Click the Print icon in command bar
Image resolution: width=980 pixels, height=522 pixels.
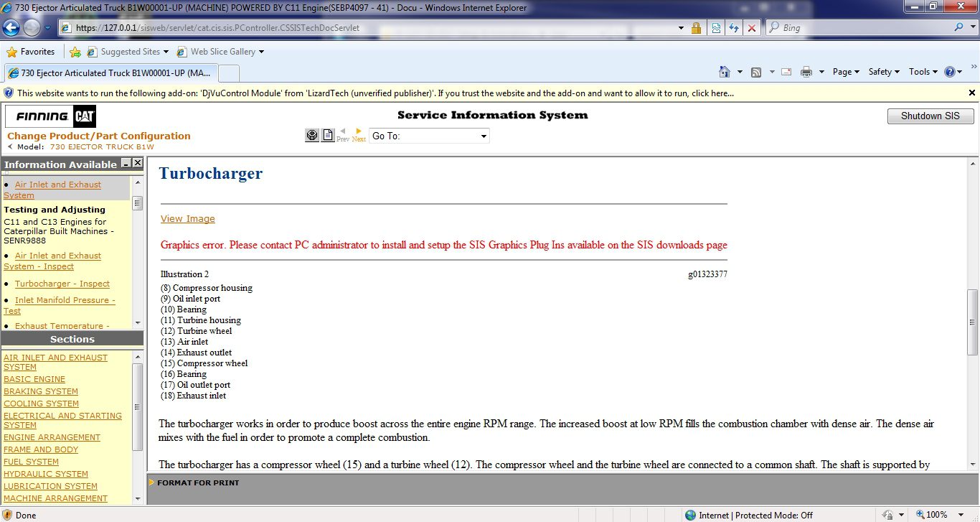point(806,72)
